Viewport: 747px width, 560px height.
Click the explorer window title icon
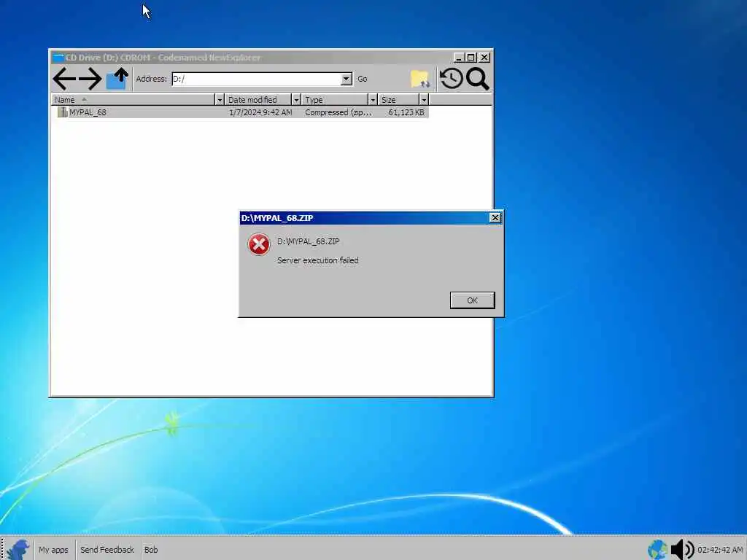click(58, 58)
